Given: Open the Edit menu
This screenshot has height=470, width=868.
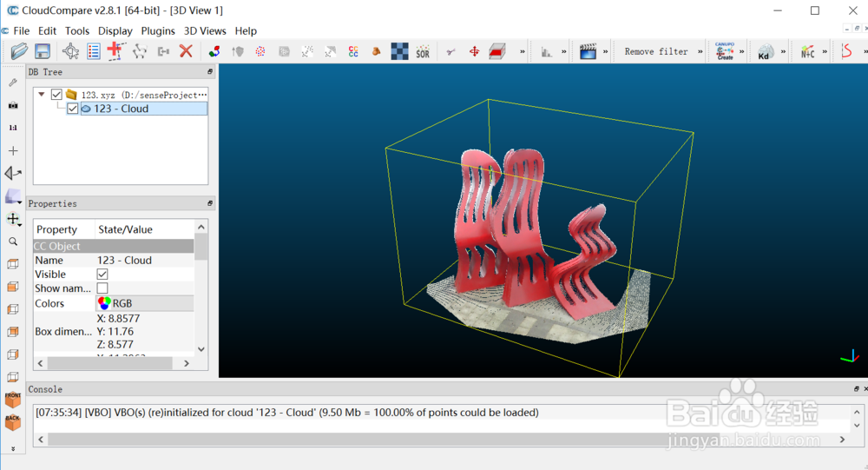Looking at the screenshot, I should (x=47, y=31).
